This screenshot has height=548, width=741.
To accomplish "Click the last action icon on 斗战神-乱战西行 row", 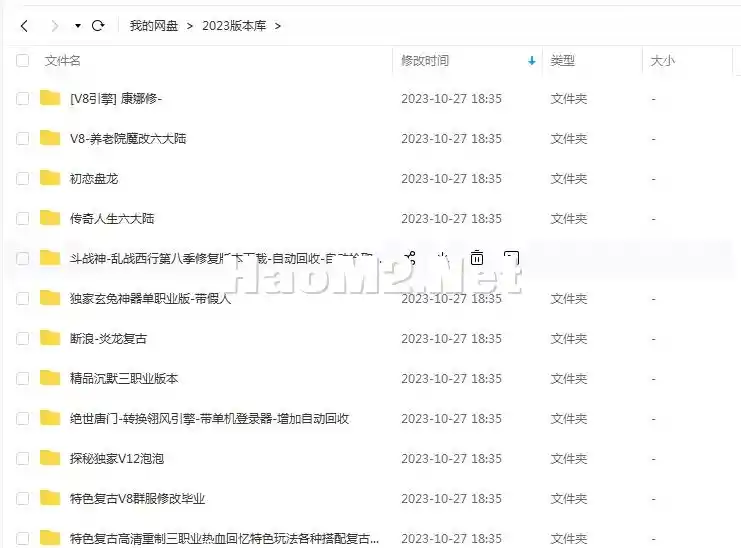I will (x=511, y=258).
